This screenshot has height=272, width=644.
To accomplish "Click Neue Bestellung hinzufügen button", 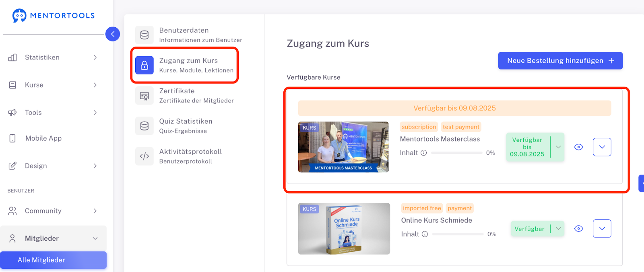I will [560, 61].
